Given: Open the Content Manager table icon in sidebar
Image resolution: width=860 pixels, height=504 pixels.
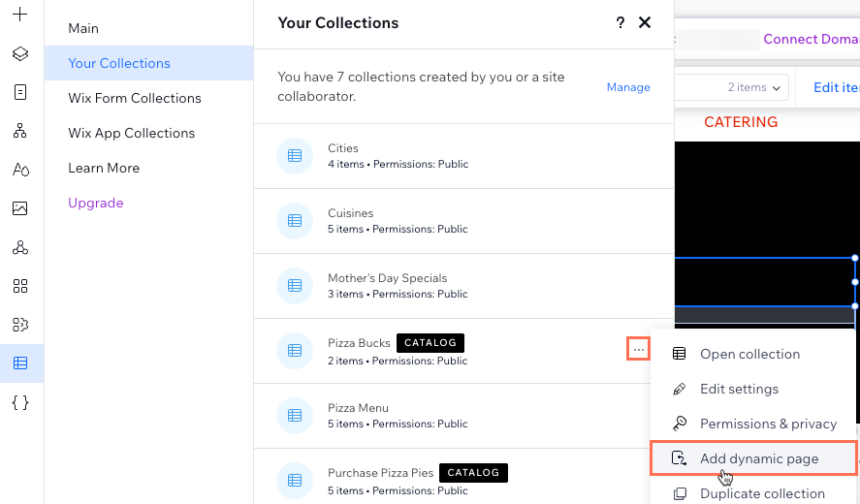Looking at the screenshot, I should point(20,363).
